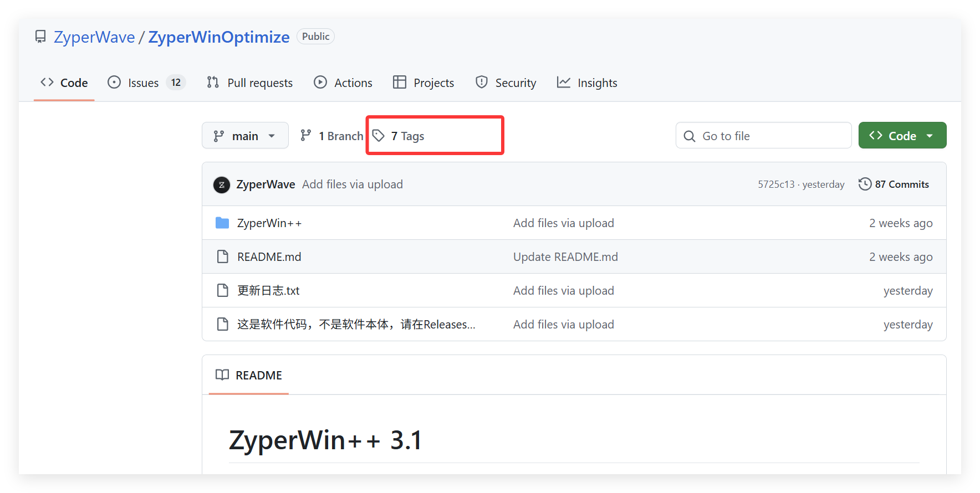Open the Insights tab
The height and width of the screenshot is (493, 980).
[x=587, y=83]
